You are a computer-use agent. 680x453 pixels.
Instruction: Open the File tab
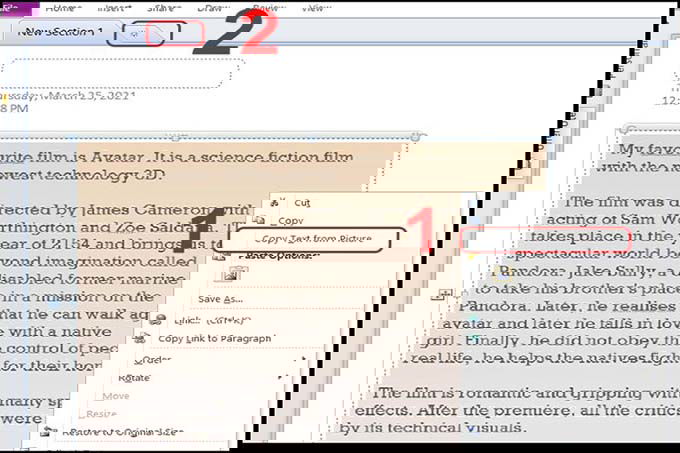tap(18, 9)
